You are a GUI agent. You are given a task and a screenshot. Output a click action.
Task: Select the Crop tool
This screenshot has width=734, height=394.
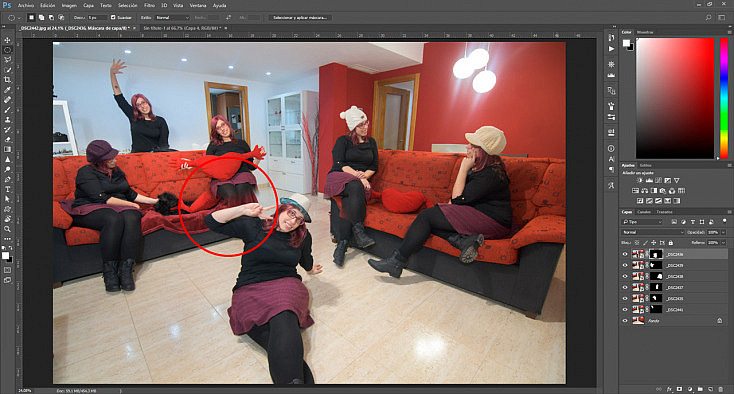(7, 80)
